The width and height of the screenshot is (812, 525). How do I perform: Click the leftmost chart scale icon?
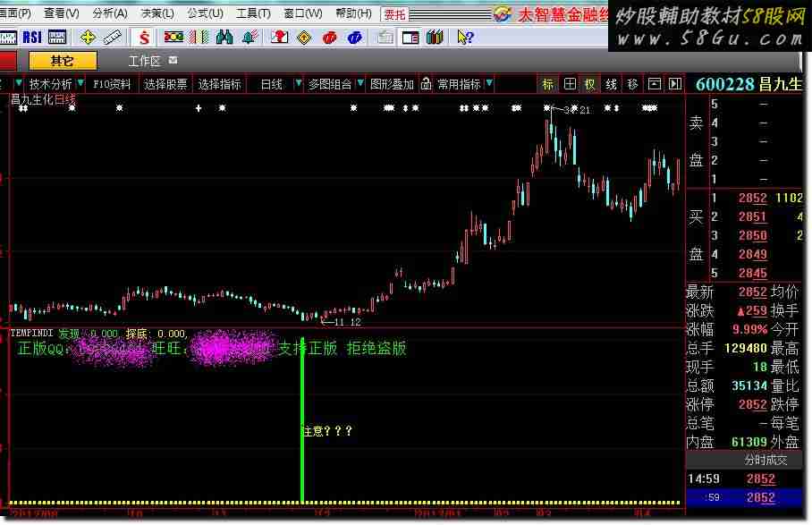(x=8, y=38)
